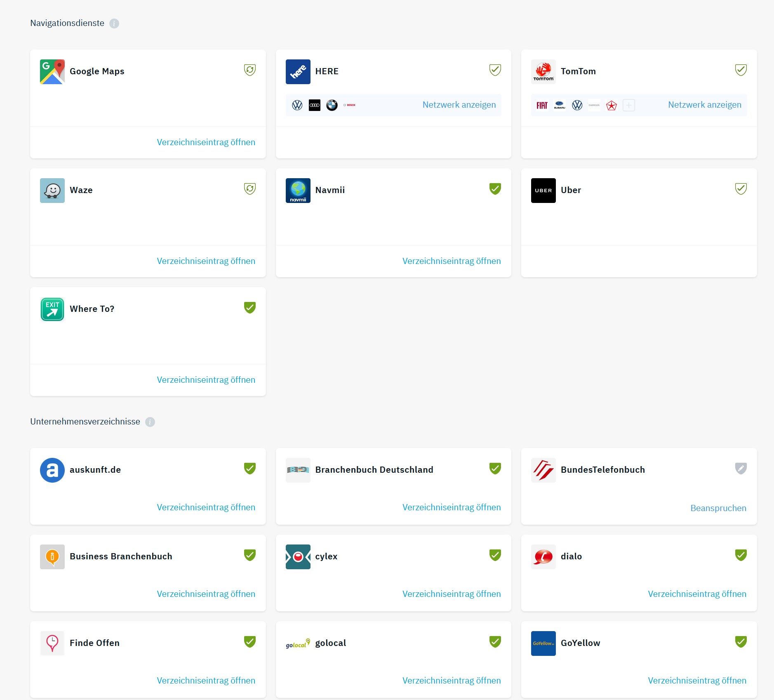Image resolution: width=774 pixels, height=700 pixels.
Task: Open Branchenbuch Deutschland Verzeichniseintrag öffnen link
Action: (x=452, y=507)
